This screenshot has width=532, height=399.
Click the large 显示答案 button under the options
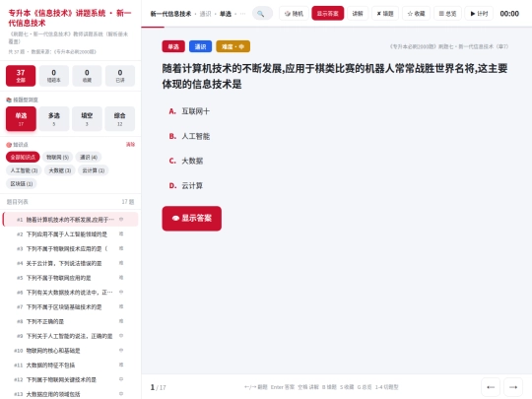tap(192, 219)
